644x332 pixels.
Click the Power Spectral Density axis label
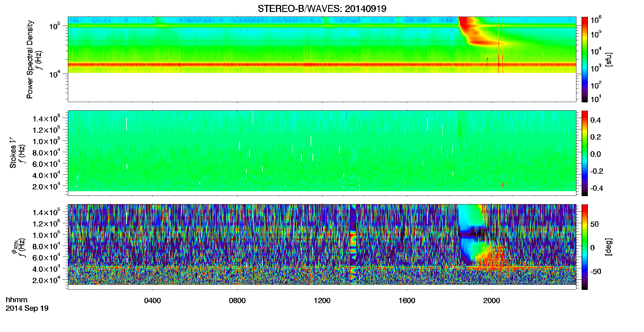30,59
